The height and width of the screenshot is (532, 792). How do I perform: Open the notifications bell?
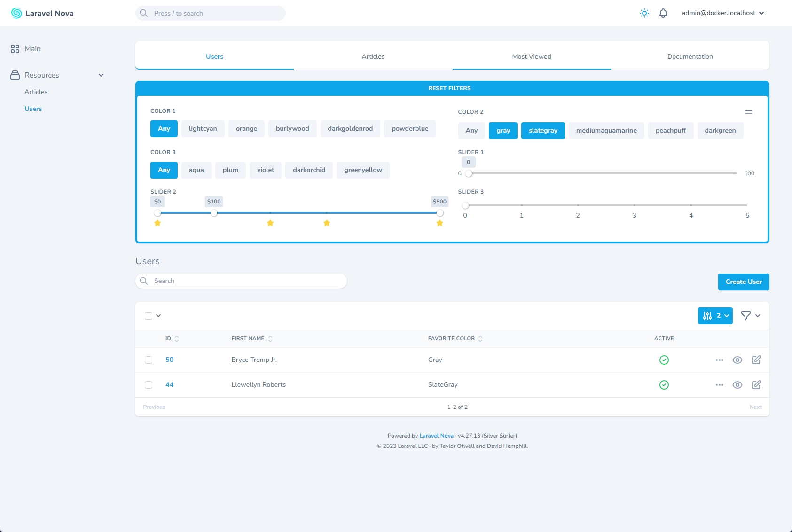tap(663, 13)
